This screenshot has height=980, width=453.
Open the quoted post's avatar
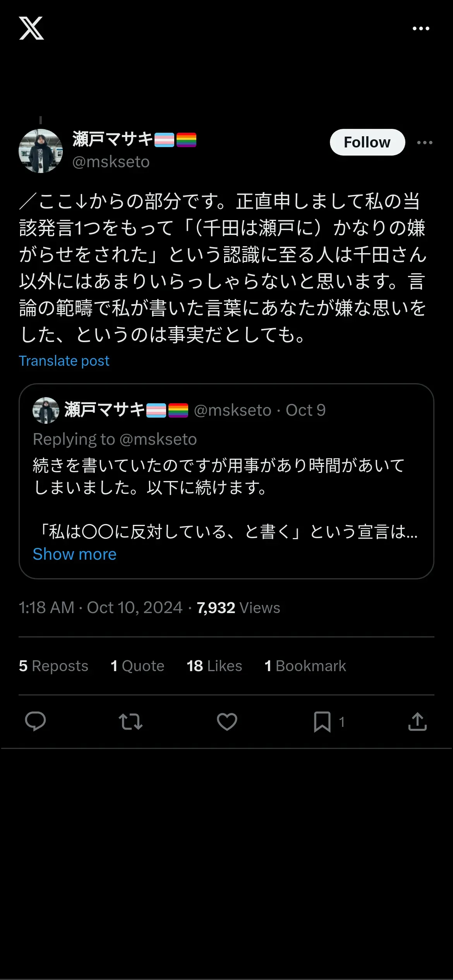pyautogui.click(x=46, y=410)
